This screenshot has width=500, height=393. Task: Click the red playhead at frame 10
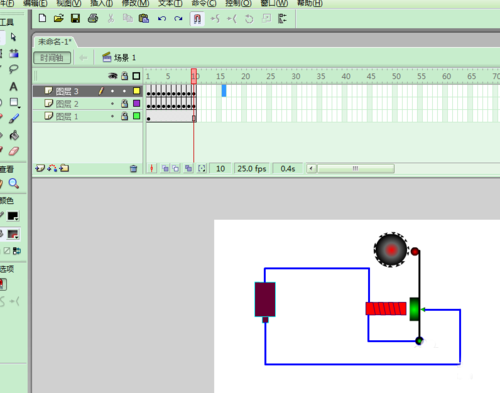pos(194,76)
